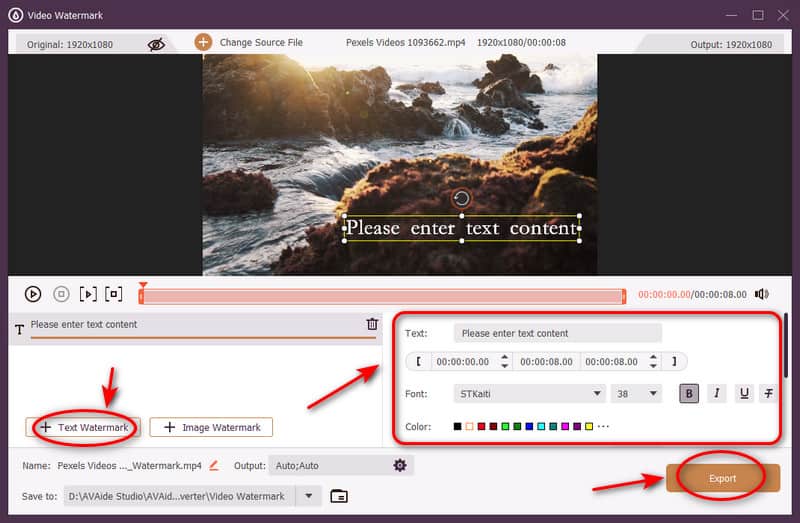Open the Save to folder icon

click(x=339, y=496)
